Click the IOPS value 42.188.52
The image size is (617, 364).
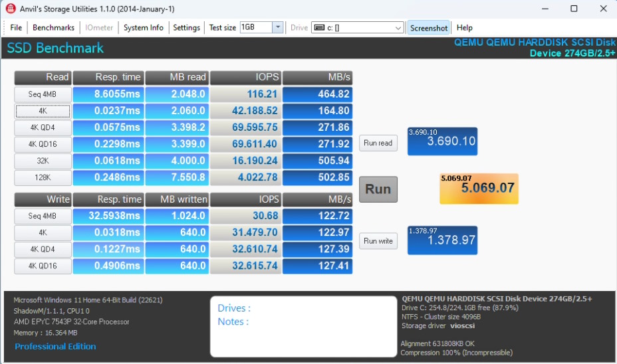click(245, 111)
